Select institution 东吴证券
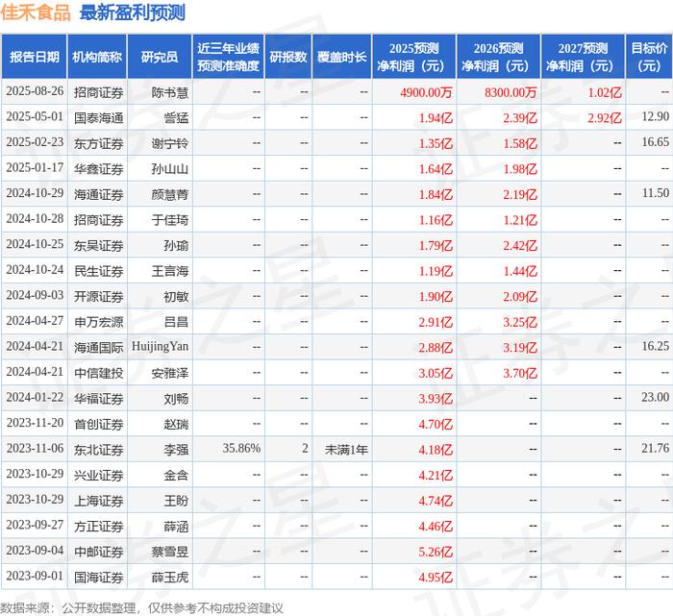Viewport: 673px width, 616px height. tap(99, 245)
